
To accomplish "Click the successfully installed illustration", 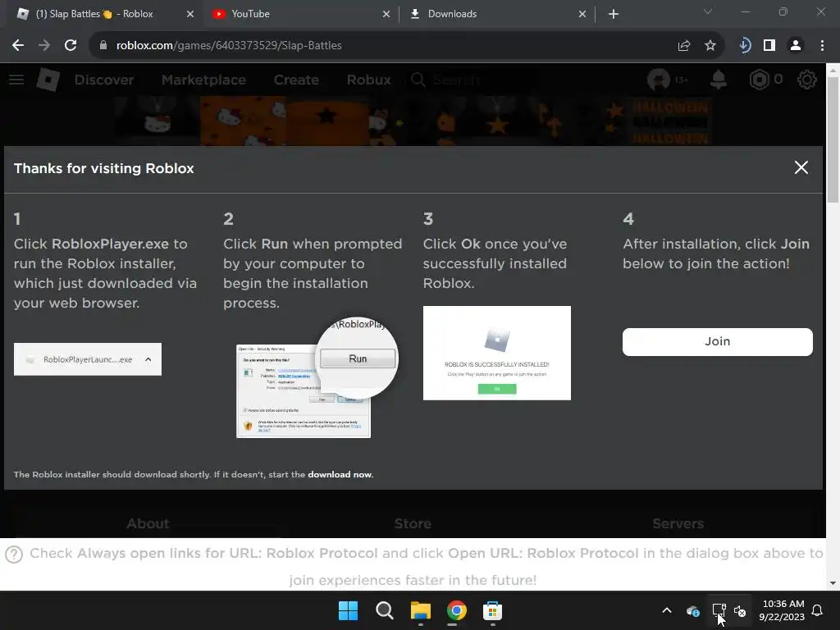I will click(x=496, y=353).
